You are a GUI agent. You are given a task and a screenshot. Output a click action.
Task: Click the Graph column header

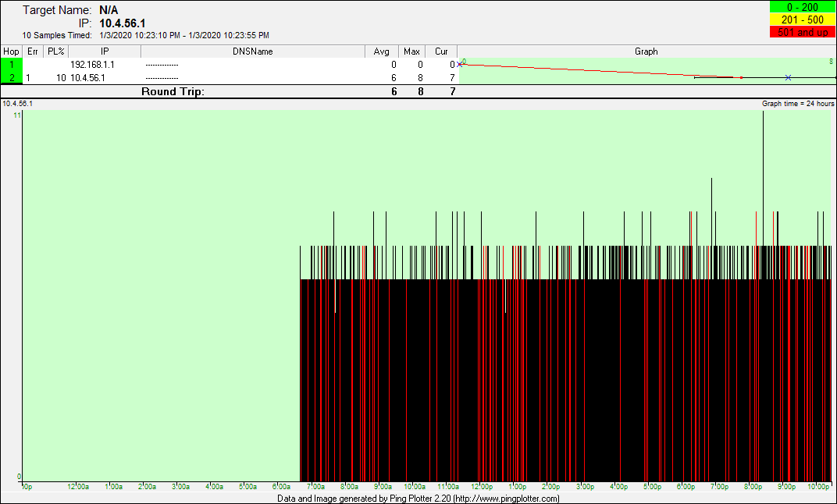[646, 51]
